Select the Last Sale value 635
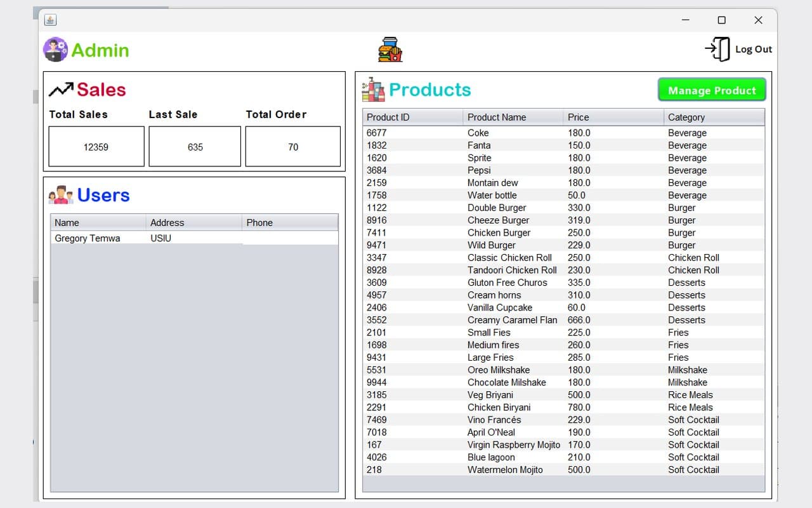Image resolution: width=812 pixels, height=508 pixels. pyautogui.click(x=195, y=147)
